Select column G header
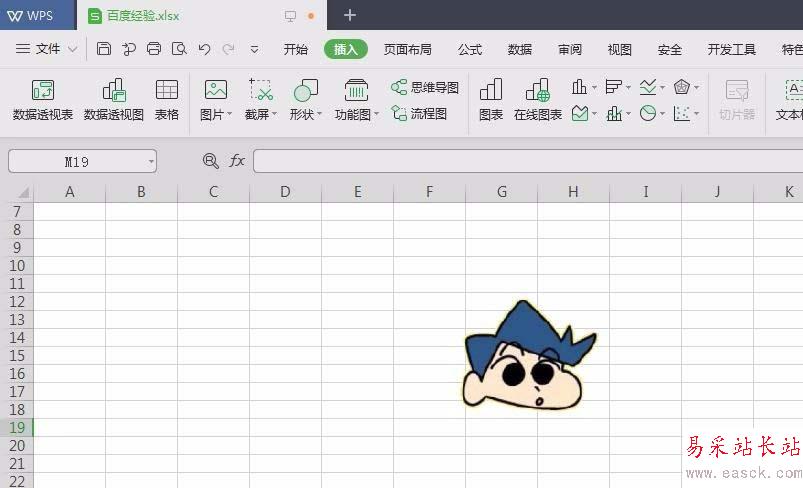 point(501,192)
